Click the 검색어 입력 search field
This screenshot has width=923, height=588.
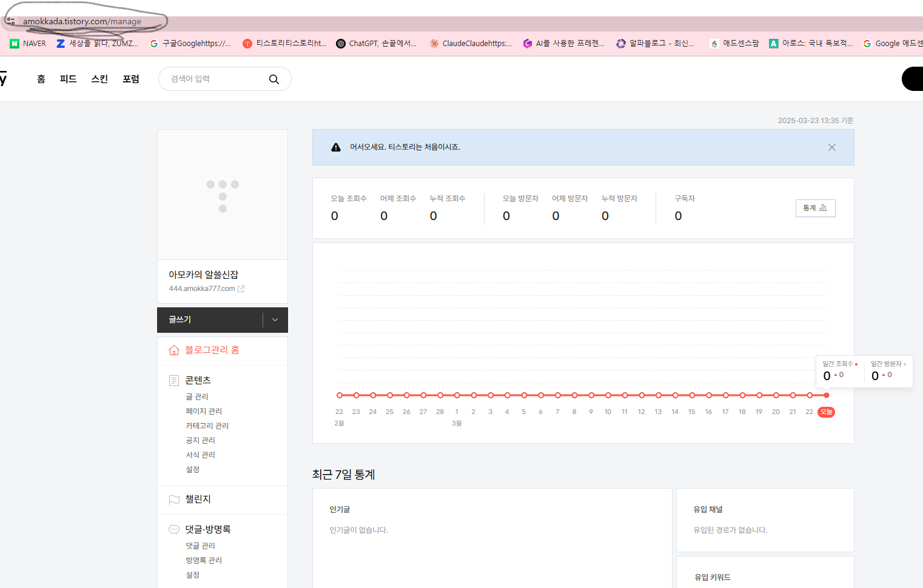coord(212,79)
